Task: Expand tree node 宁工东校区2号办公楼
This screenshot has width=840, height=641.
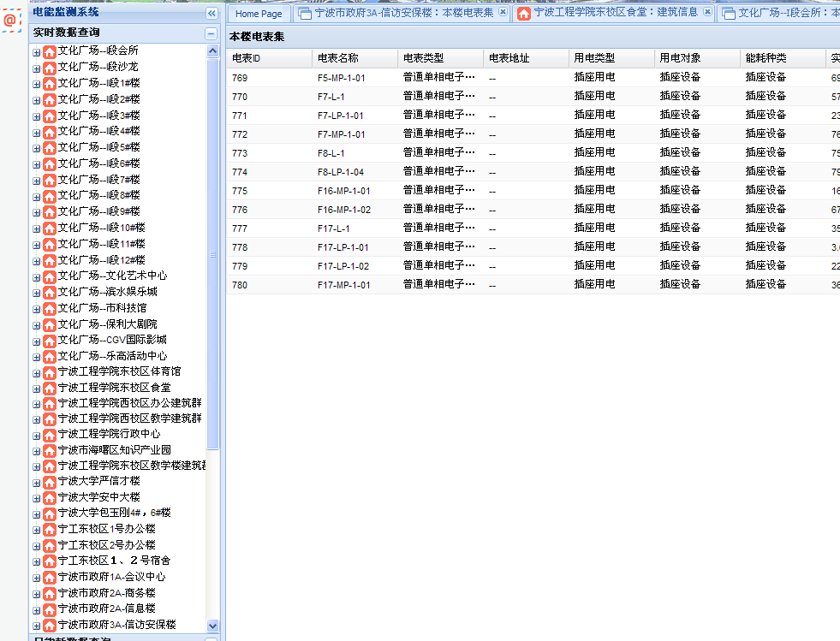Action: coord(37,547)
